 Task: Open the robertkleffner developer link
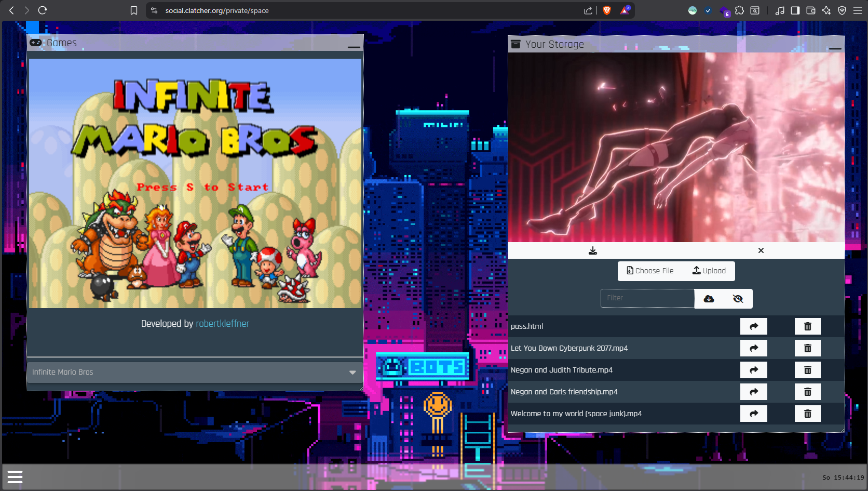(x=222, y=324)
